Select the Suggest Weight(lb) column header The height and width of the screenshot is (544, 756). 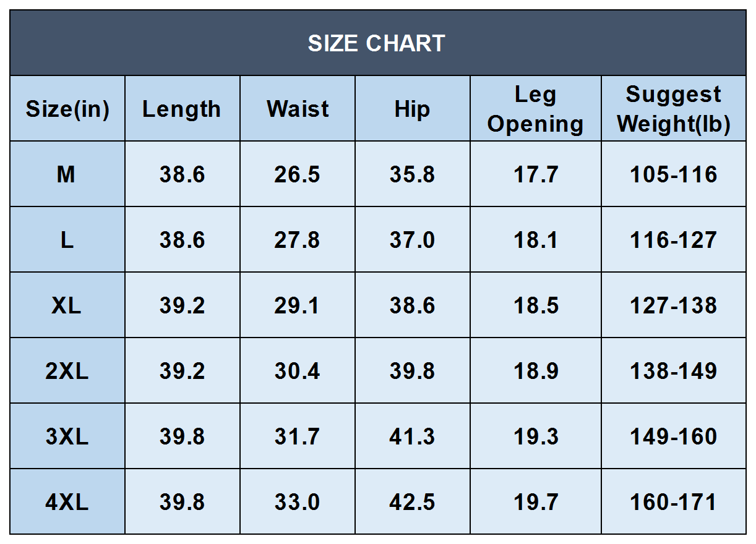click(673, 109)
